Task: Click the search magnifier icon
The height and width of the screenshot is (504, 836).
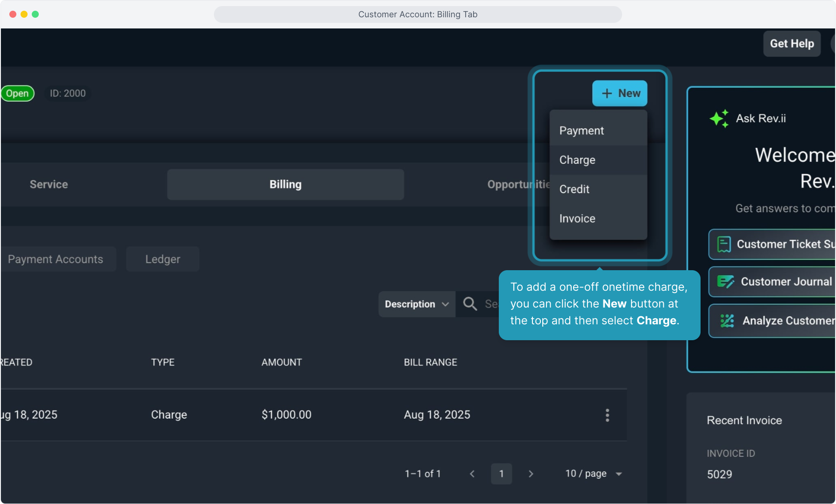Action: coord(470,304)
